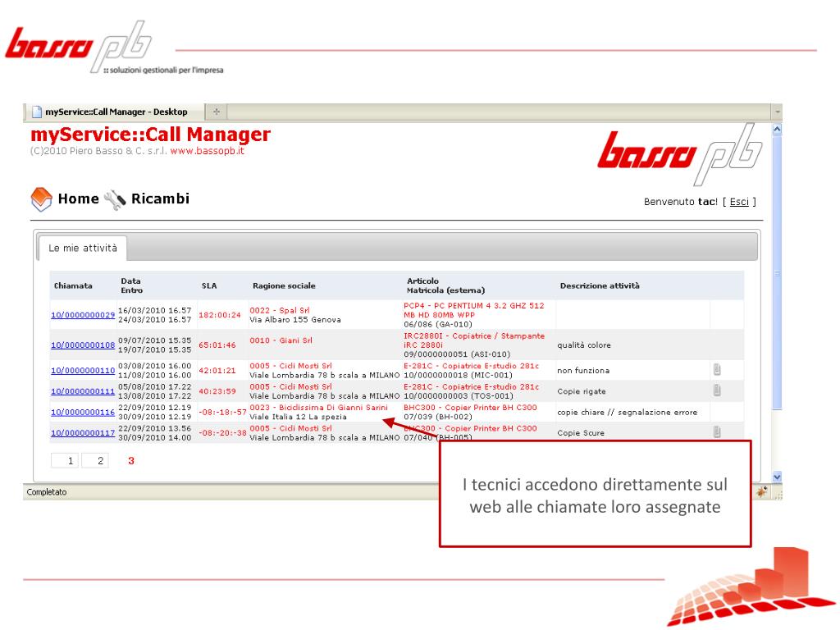Screen dimensions: 840x630
Task: Go to results page 1
Action: point(65,461)
